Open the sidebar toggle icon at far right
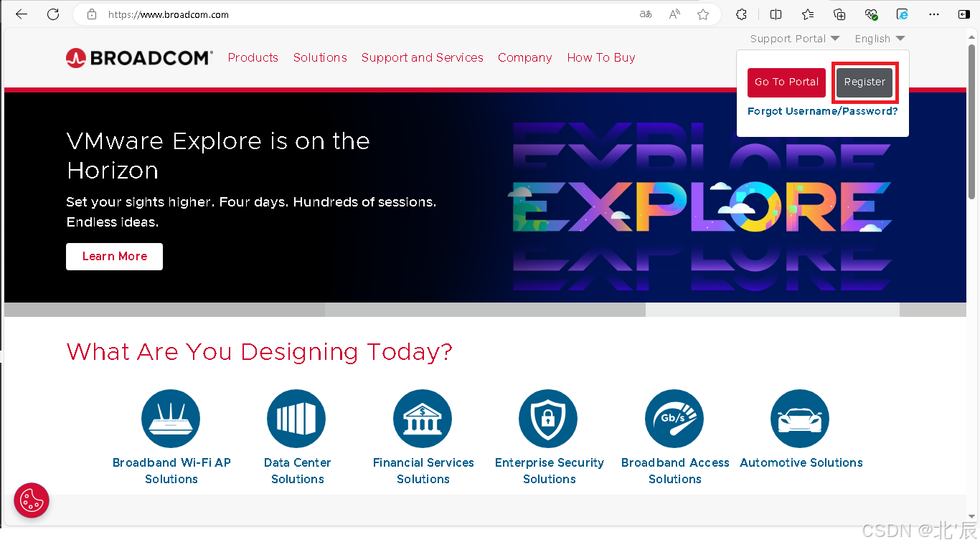 point(964,14)
